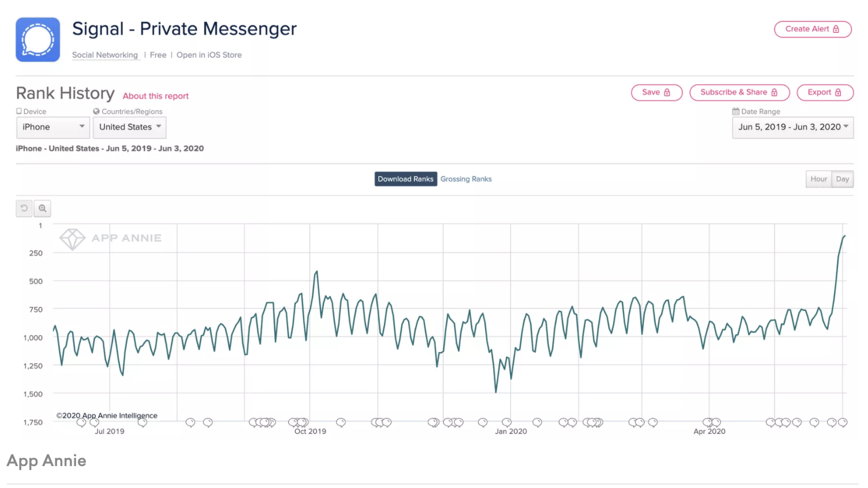
Task: Click the magnifier zoom icon above chart
Action: click(x=43, y=208)
